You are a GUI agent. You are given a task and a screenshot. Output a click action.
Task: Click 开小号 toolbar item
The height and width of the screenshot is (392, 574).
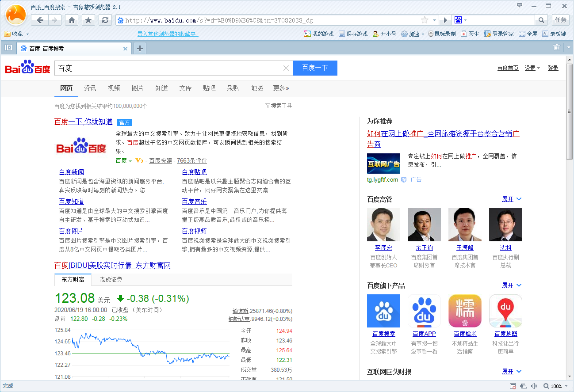click(384, 34)
